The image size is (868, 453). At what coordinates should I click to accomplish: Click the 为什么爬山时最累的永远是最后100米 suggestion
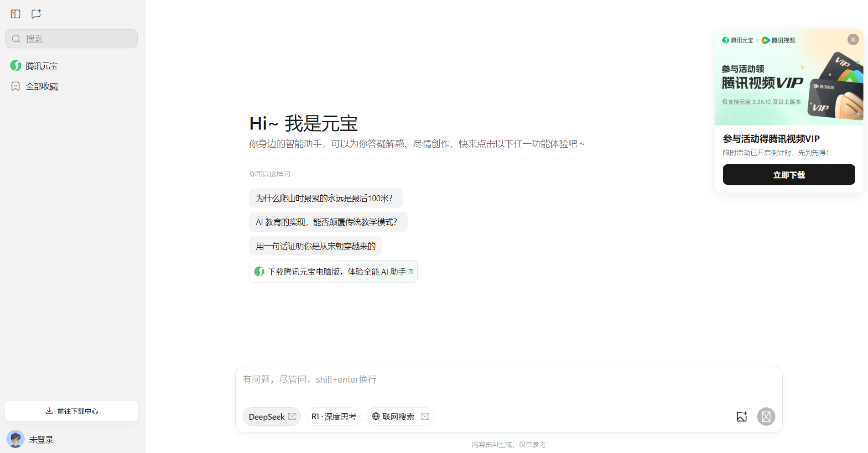(x=325, y=198)
